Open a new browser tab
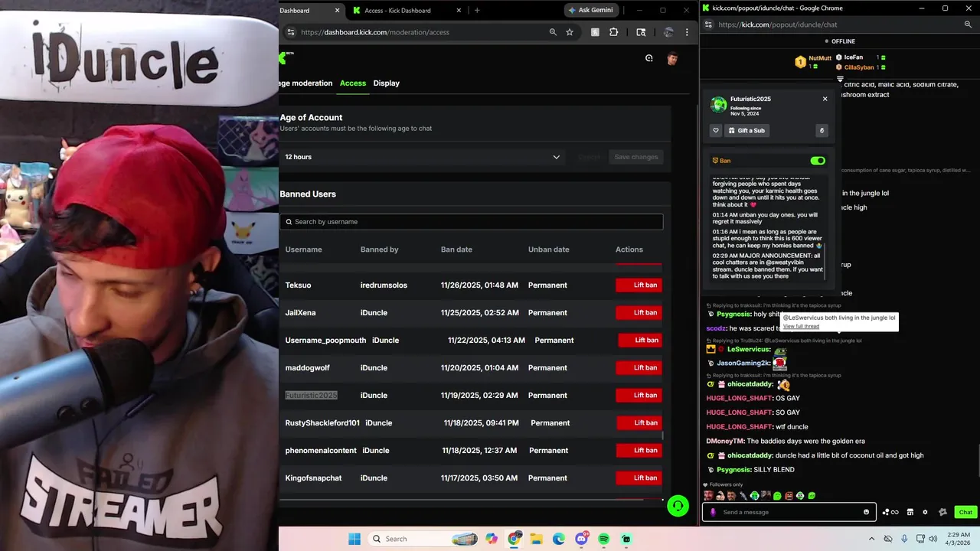 477,11
